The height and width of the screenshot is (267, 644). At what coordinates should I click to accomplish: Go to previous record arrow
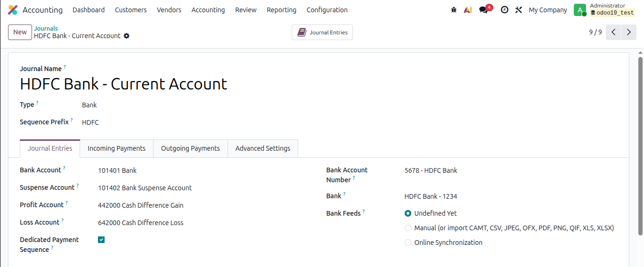[613, 32]
